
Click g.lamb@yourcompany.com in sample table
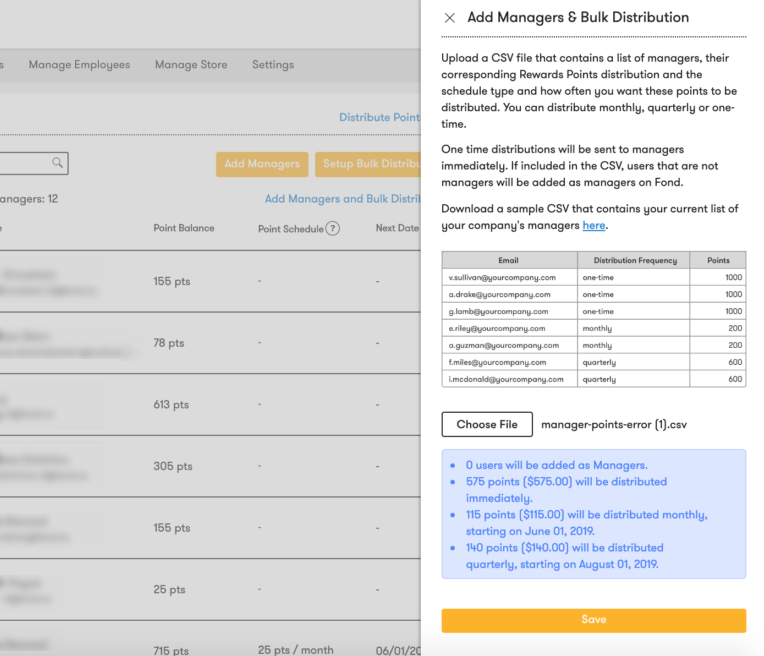pos(498,311)
